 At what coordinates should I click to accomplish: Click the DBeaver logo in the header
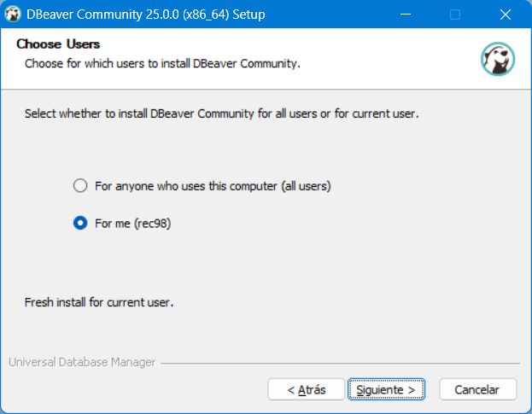[497, 59]
